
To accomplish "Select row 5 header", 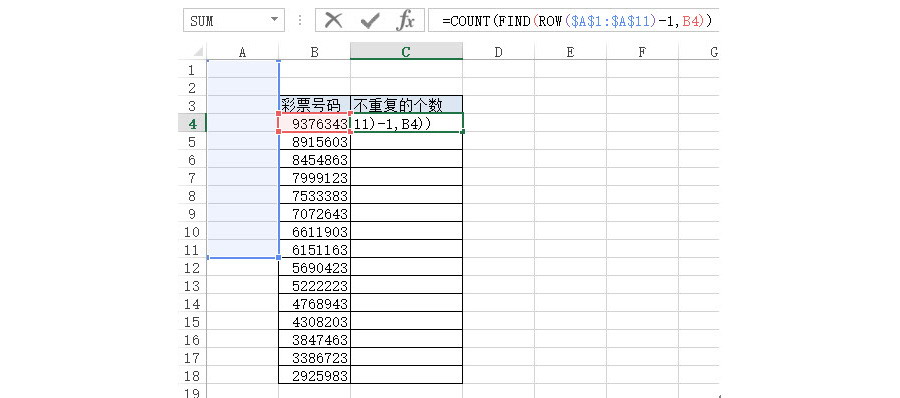I will coord(192,141).
